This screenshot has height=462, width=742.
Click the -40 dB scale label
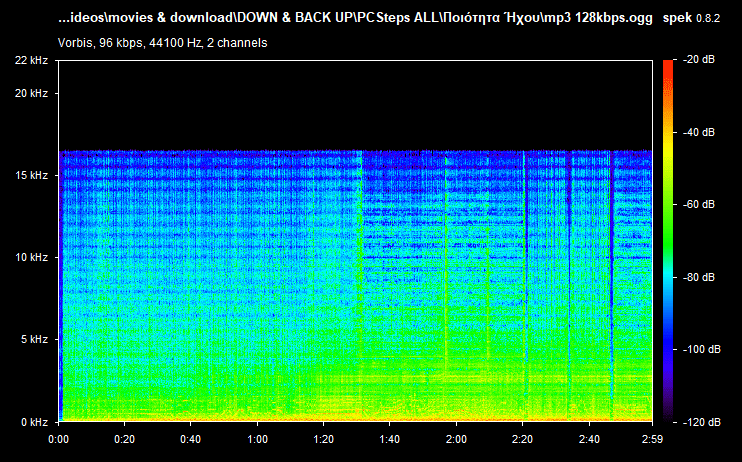tap(699, 132)
